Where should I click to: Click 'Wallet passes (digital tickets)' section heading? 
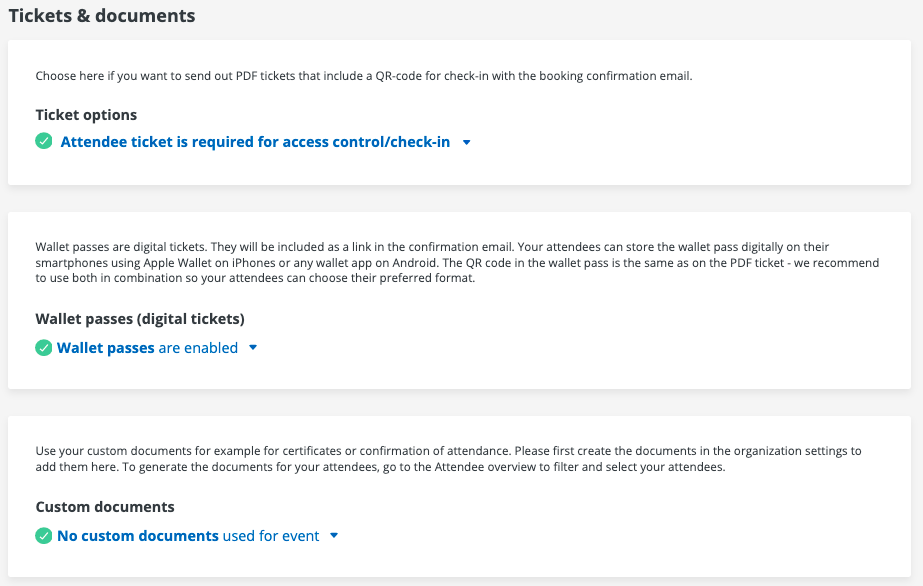[x=140, y=319]
